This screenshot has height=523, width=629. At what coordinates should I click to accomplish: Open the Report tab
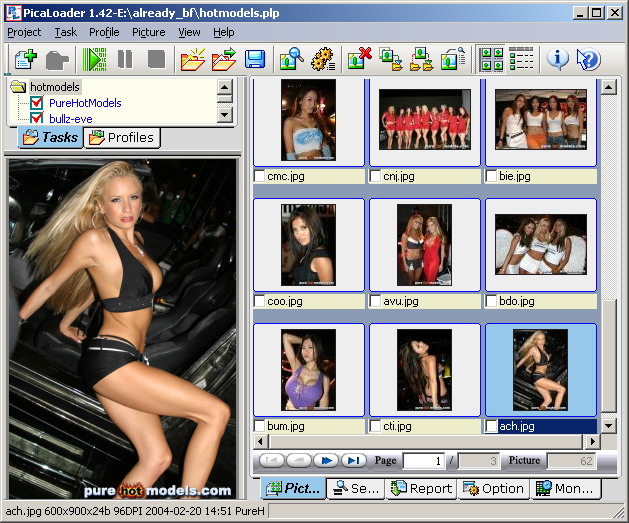(x=421, y=489)
